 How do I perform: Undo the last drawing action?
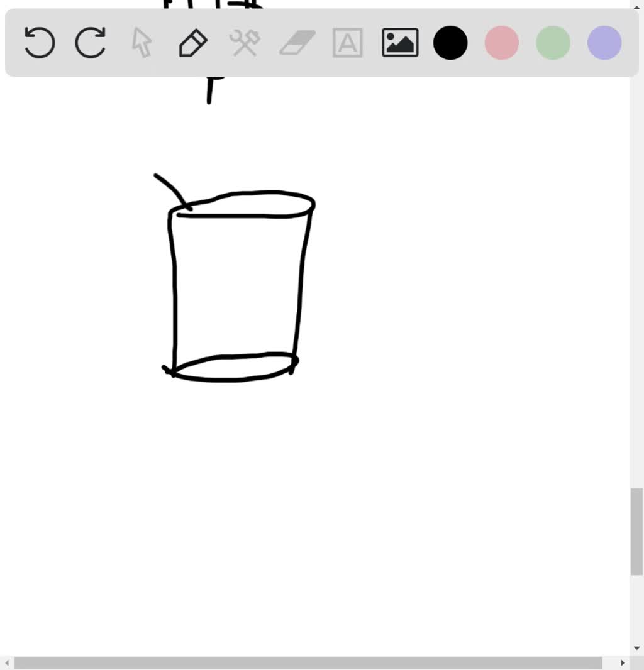pos(38,43)
